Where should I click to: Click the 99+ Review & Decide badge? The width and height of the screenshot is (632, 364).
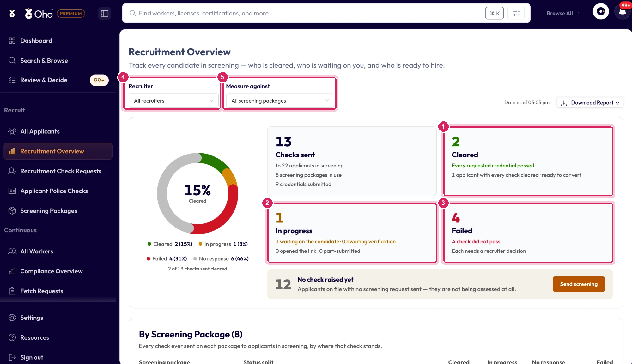coord(99,80)
